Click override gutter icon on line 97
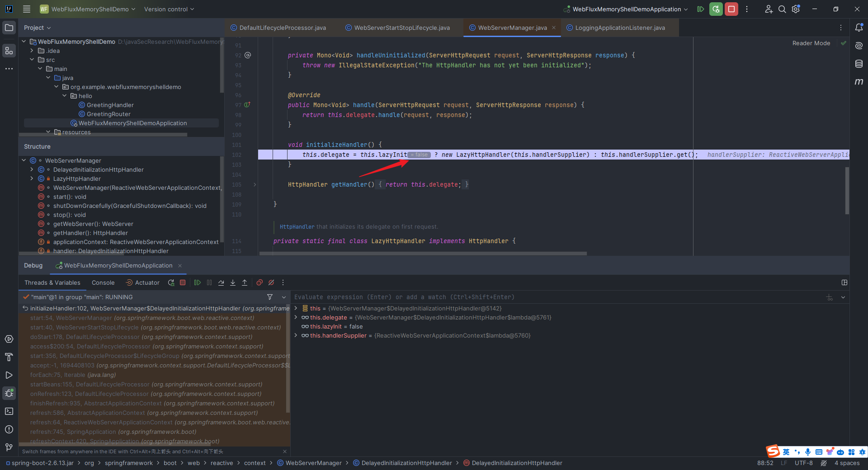The height and width of the screenshot is (470, 868). point(247,105)
